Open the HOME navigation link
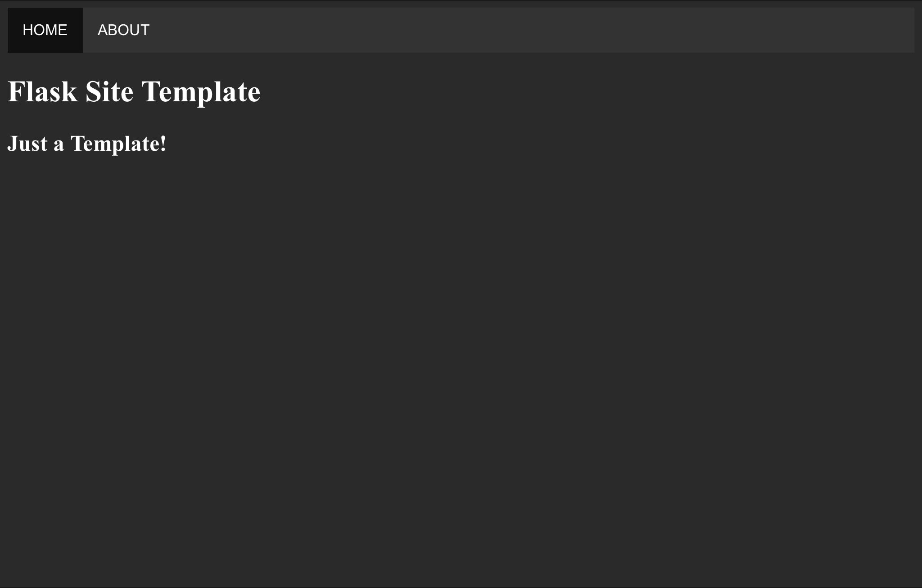Viewport: 922px width, 588px height. click(45, 30)
